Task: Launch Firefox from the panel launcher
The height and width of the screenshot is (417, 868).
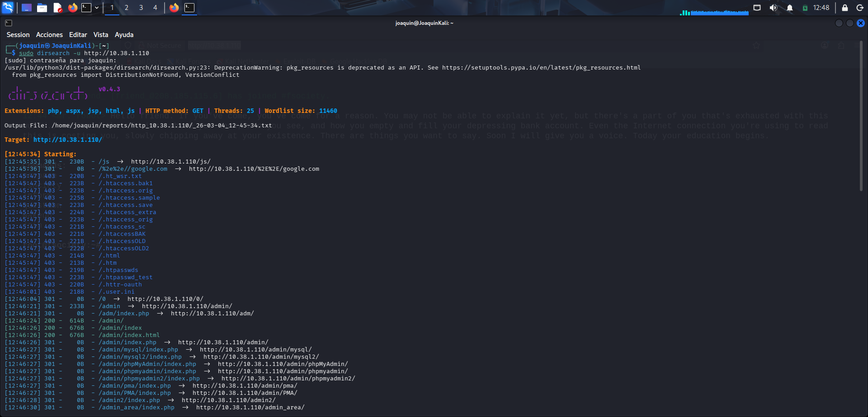Action: (72, 7)
